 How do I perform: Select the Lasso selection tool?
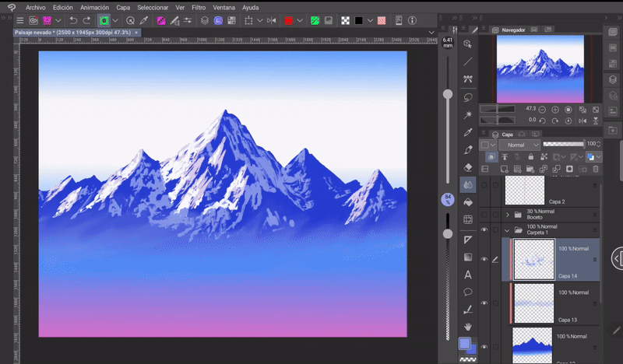tap(468, 97)
